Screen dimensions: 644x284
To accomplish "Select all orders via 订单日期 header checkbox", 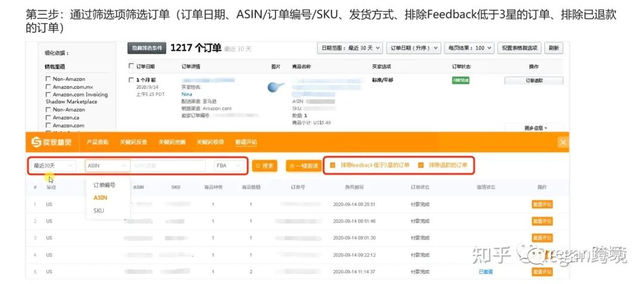I will (131, 66).
